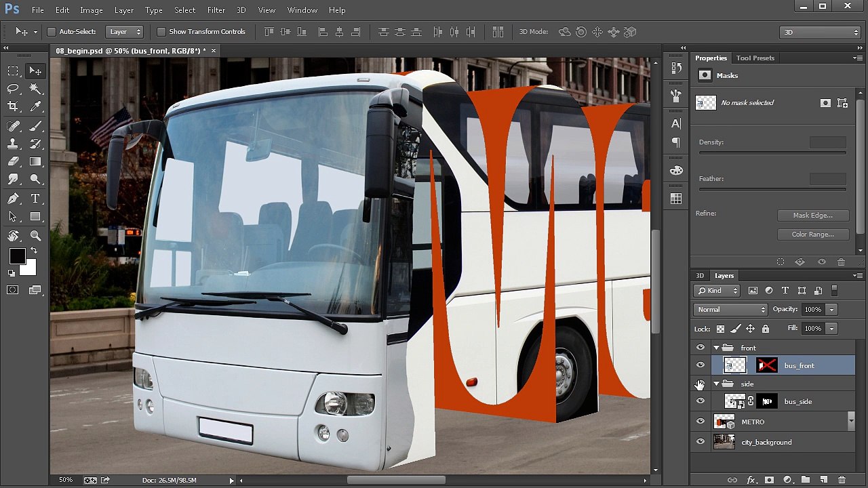This screenshot has width=868, height=488.
Task: Select the Eyedropper tool
Action: point(35,106)
